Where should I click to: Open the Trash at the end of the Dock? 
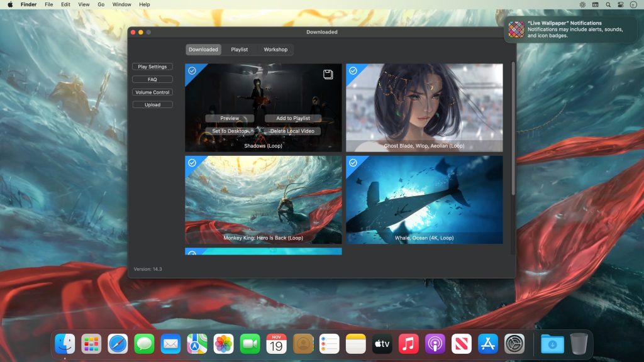click(578, 344)
